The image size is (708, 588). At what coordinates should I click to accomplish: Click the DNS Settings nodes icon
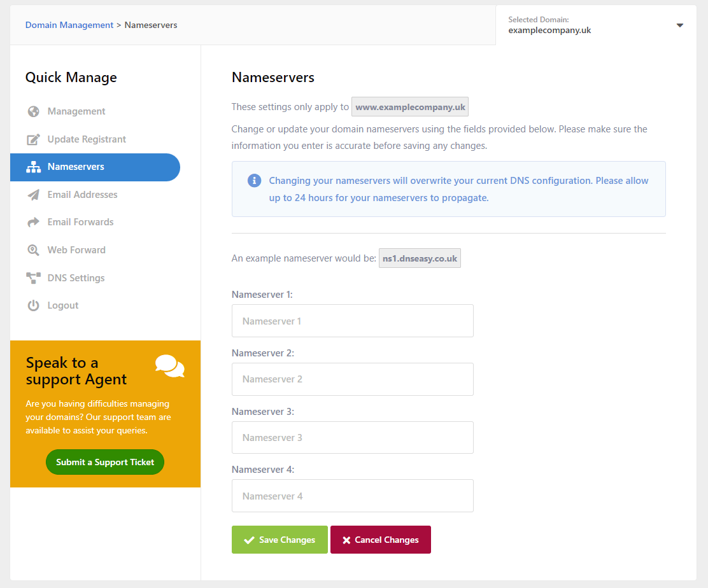(33, 278)
